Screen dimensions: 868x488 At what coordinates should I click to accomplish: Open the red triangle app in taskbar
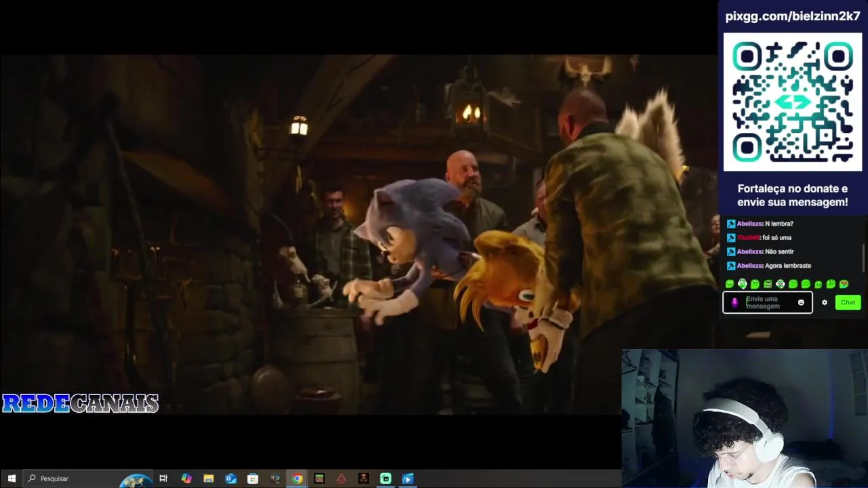tap(341, 479)
